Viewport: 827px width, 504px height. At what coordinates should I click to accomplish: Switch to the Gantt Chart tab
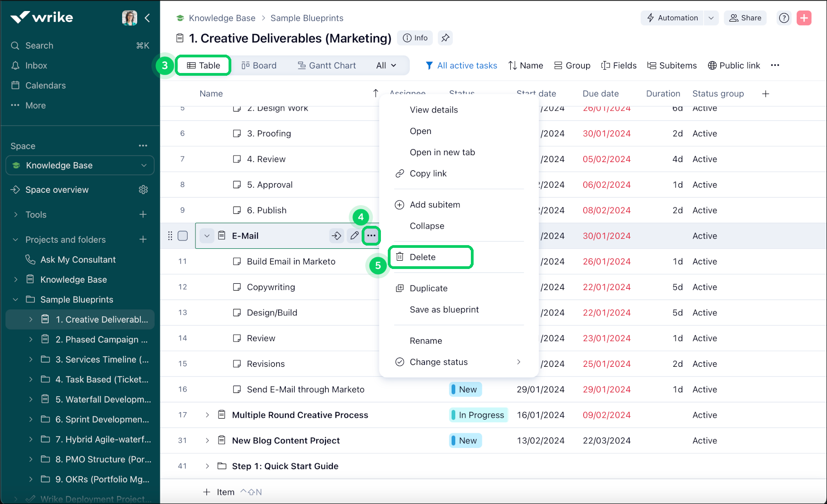pos(326,66)
